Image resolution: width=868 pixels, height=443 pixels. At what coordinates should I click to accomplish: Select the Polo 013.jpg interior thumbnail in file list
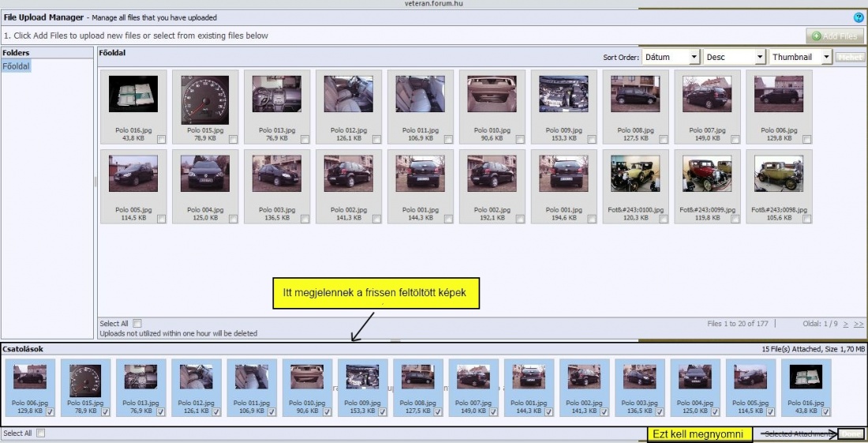277,95
